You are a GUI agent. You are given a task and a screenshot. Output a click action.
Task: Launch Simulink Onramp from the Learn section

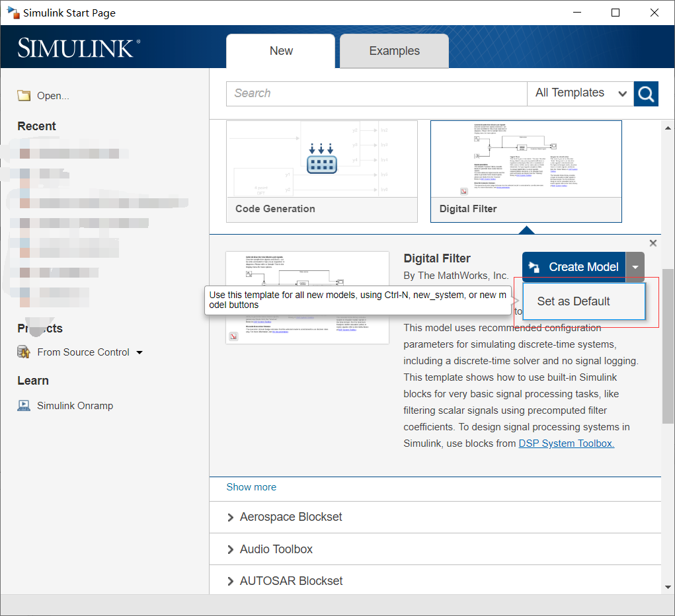tap(73, 405)
